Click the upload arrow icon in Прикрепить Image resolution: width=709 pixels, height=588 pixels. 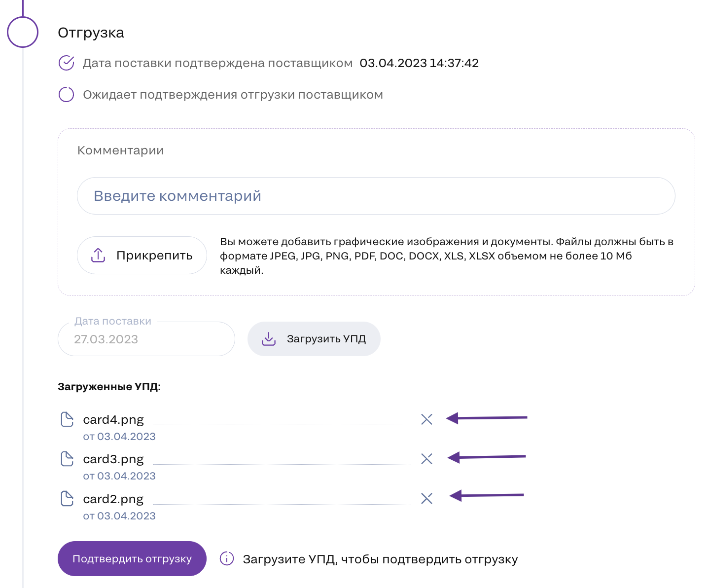(x=98, y=256)
